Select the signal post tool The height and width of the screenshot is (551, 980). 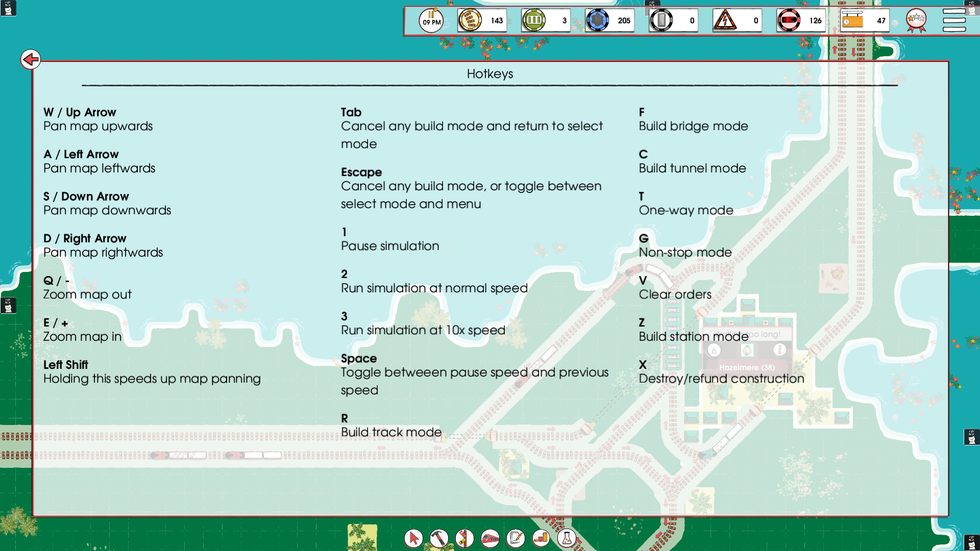464,538
